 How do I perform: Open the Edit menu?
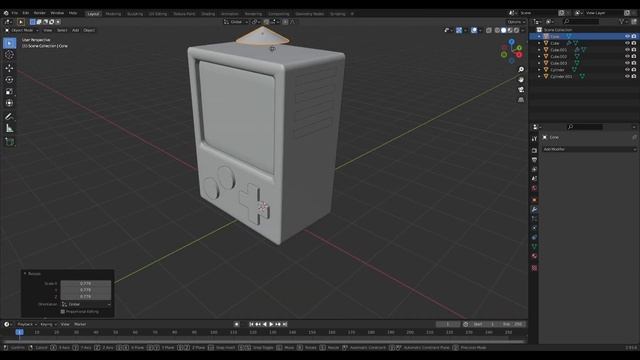coord(26,13)
